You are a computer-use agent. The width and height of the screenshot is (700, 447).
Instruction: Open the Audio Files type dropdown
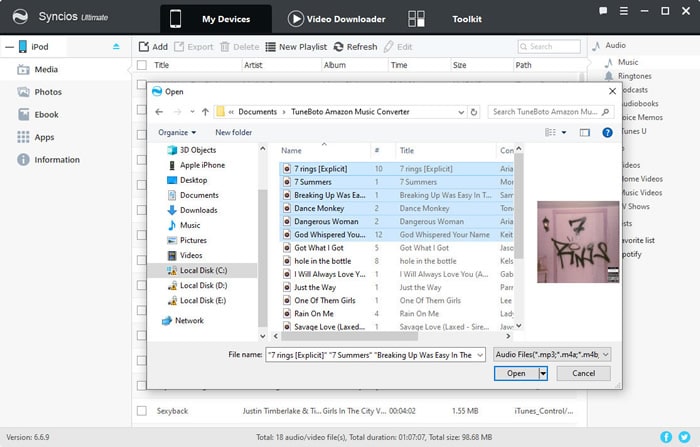point(552,355)
